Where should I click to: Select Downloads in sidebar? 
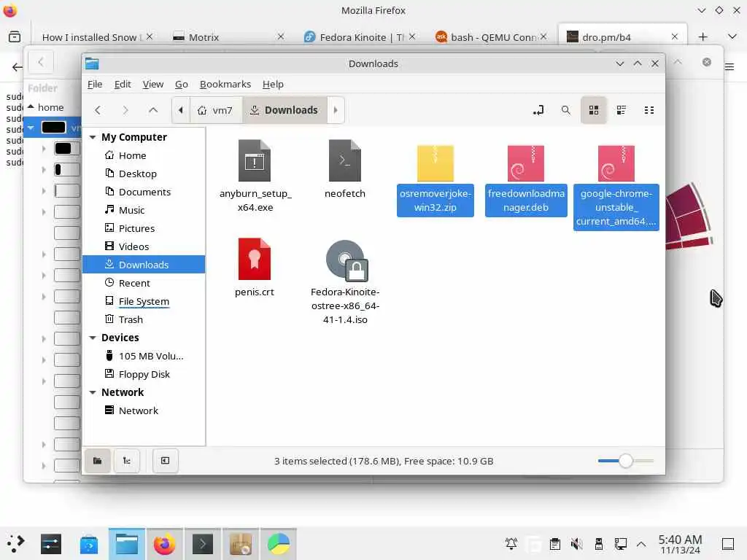coord(144,264)
